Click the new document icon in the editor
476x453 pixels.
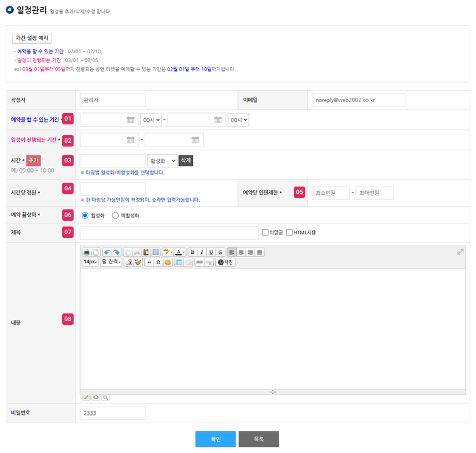(96, 252)
